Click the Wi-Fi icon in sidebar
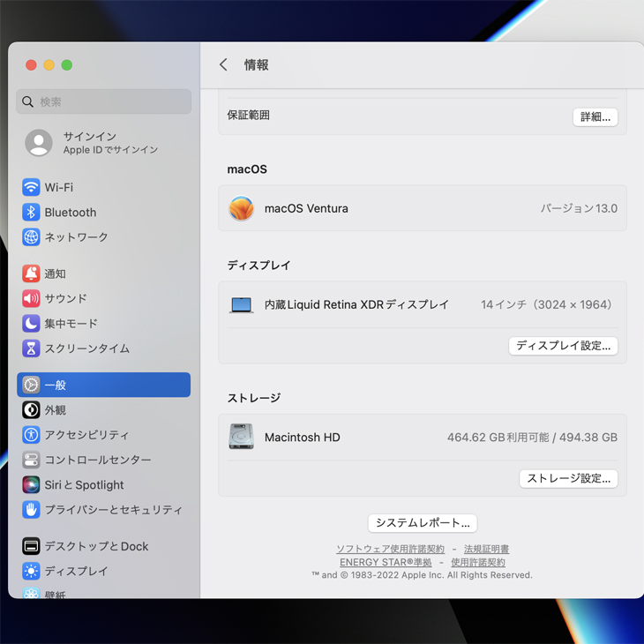 (x=31, y=187)
